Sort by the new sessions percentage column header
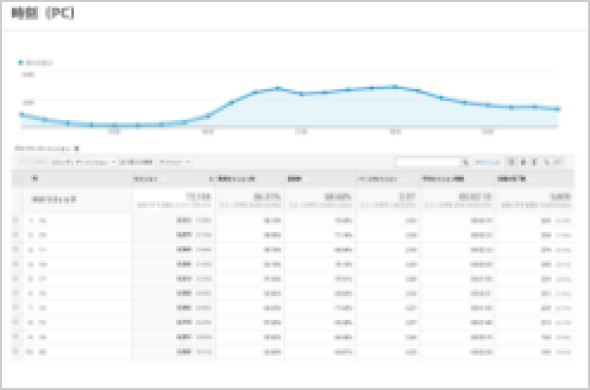590x390 pixels. click(x=236, y=180)
